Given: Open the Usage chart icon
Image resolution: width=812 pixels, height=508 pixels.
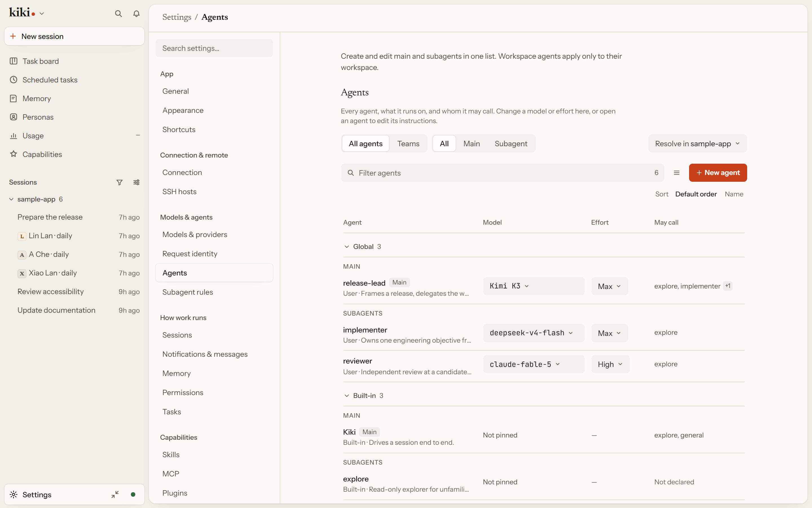Looking at the screenshot, I should pos(14,136).
